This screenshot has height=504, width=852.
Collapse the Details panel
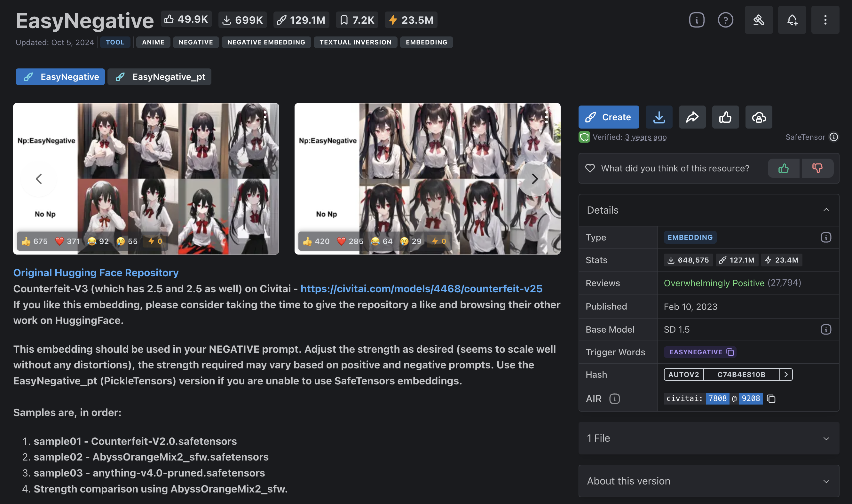coord(826,210)
